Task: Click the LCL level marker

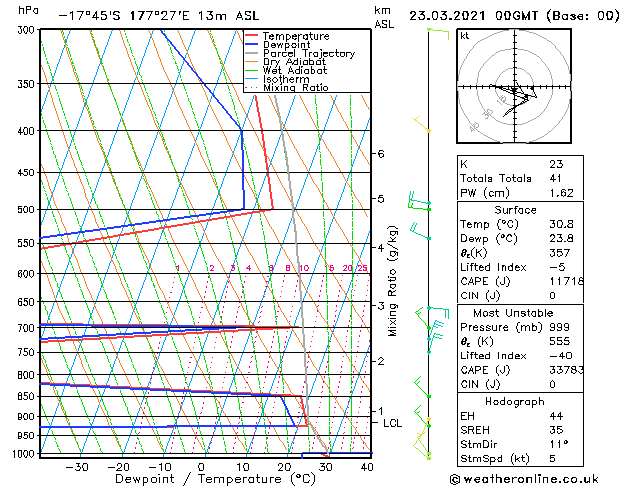Action: point(392,423)
